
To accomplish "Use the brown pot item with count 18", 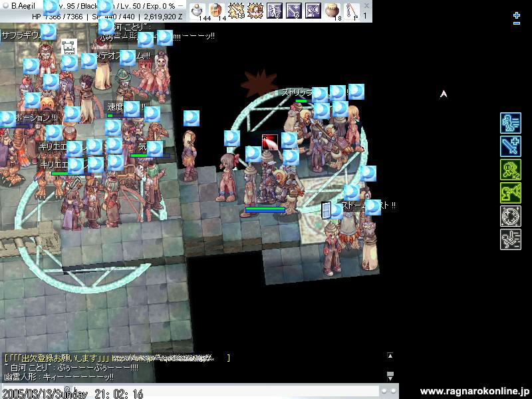I will coord(332,11).
